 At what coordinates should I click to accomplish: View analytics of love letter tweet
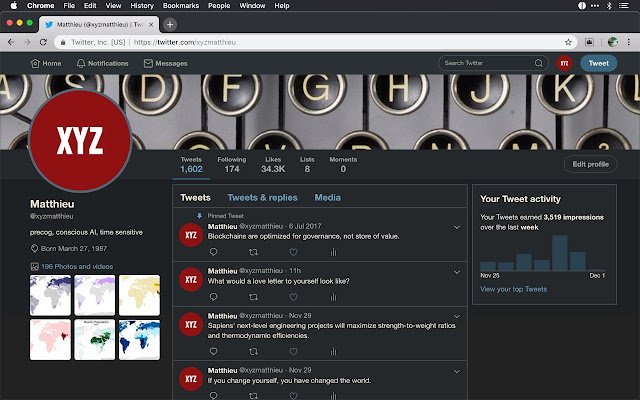pyautogui.click(x=333, y=297)
